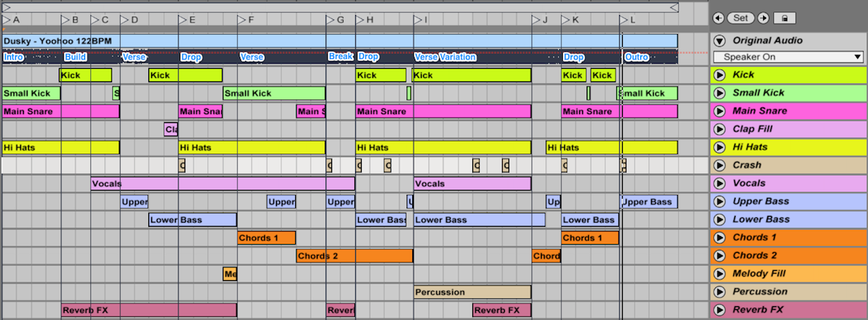Toggle the lock envelopes padlock button
The height and width of the screenshot is (320, 868).
tap(785, 18)
